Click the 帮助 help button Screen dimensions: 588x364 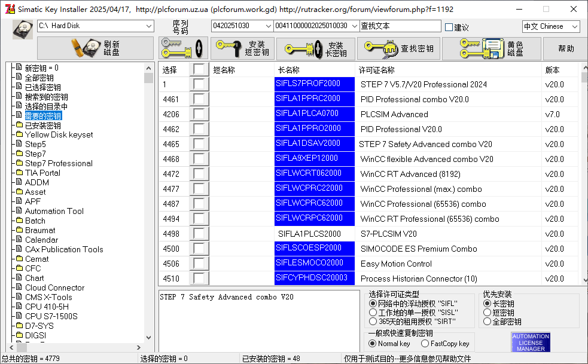(x=565, y=48)
